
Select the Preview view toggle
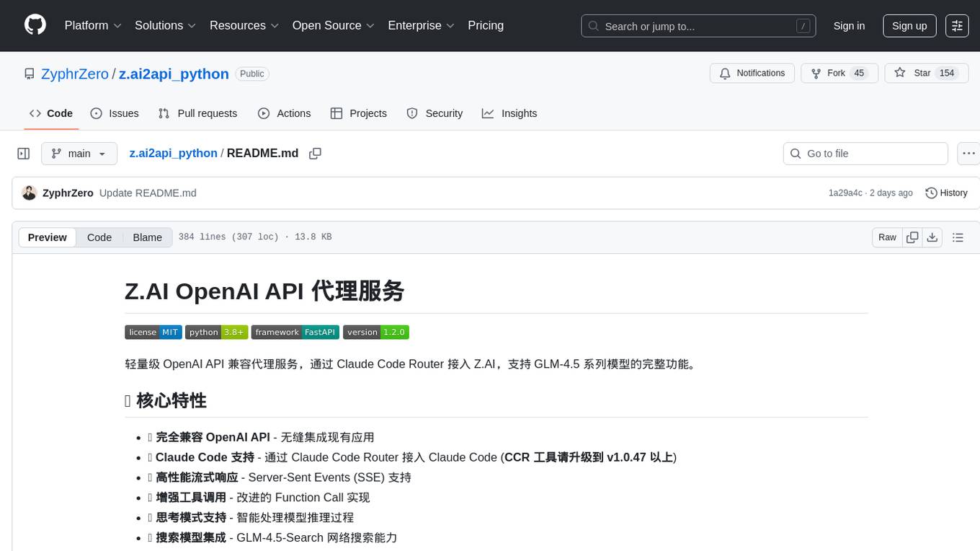[x=48, y=237]
